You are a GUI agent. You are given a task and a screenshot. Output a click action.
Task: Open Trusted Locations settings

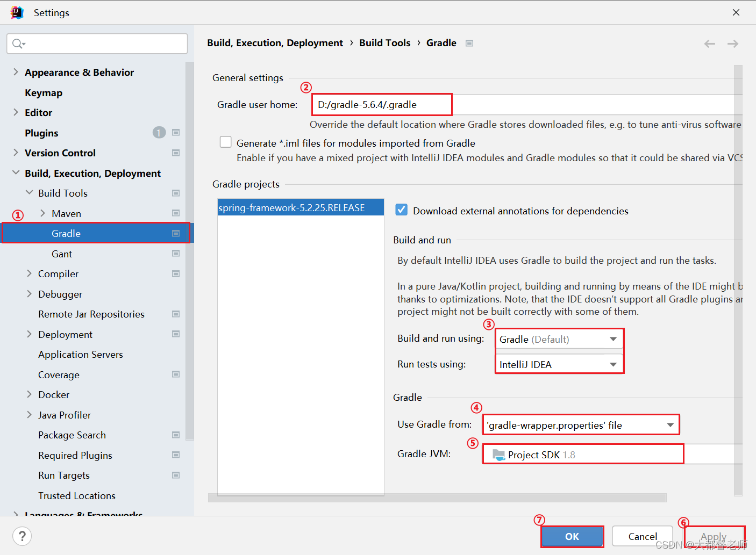tap(77, 495)
